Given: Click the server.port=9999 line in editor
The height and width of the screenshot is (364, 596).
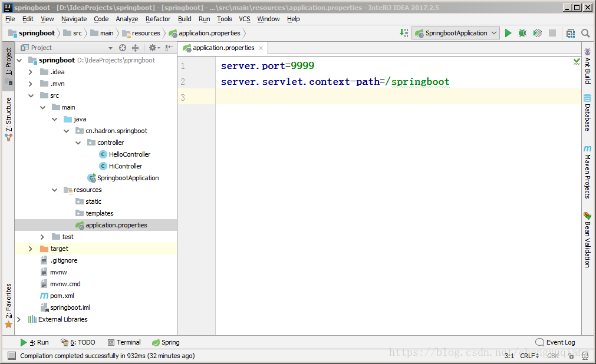Looking at the screenshot, I should pos(268,66).
